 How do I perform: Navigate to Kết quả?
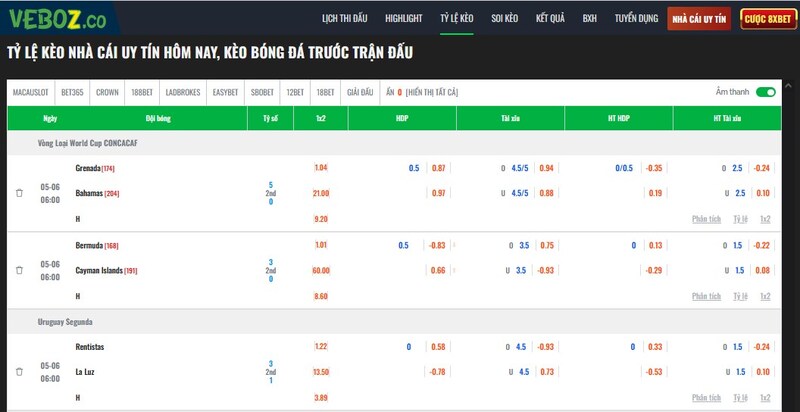point(550,18)
